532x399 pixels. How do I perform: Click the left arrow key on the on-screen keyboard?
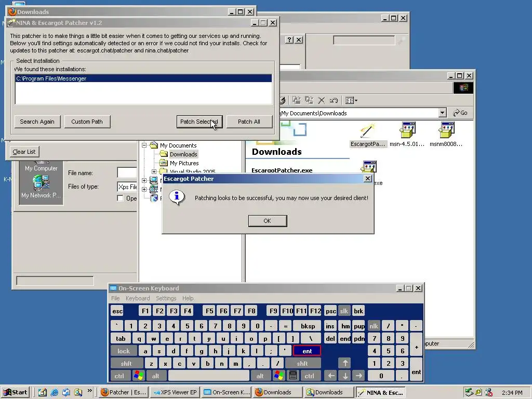331,376
